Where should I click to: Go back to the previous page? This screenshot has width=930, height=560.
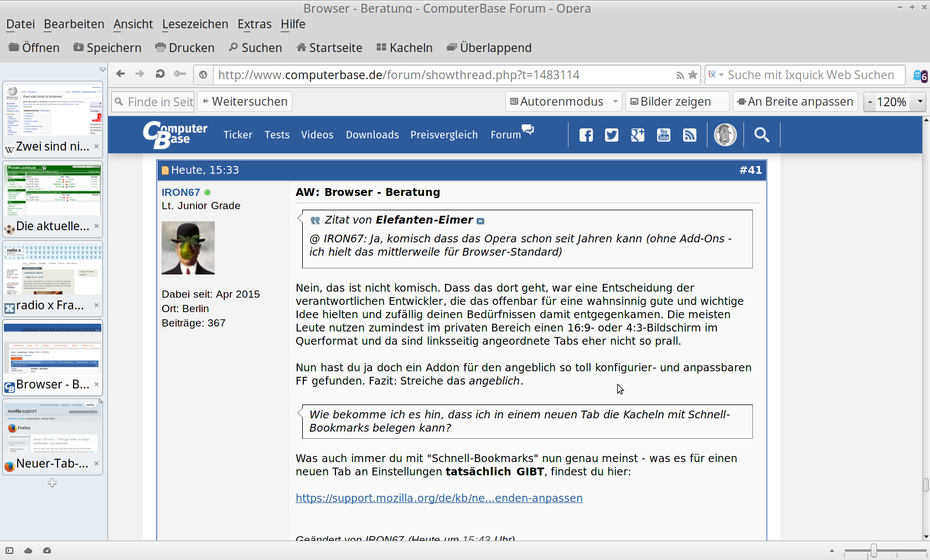coord(120,74)
